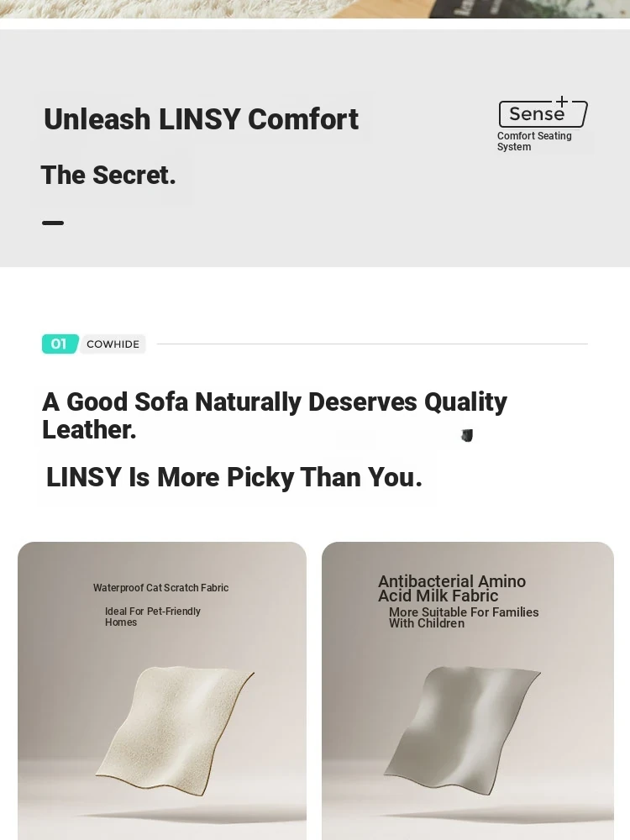Click Waterproof Cat Scratch Fabric title
Viewport: 630px width, 840px height.
pyautogui.click(x=160, y=588)
